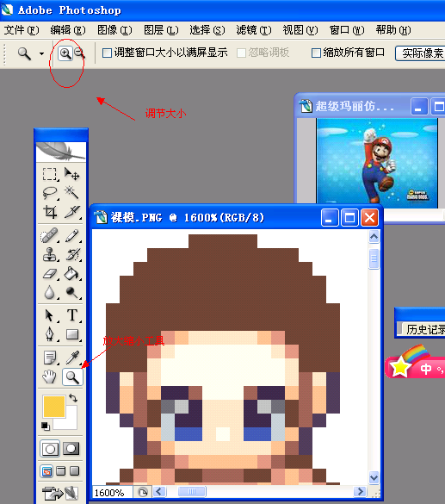Switch to the 历史记录 palette tab
The height and width of the screenshot is (504, 445).
click(x=423, y=329)
